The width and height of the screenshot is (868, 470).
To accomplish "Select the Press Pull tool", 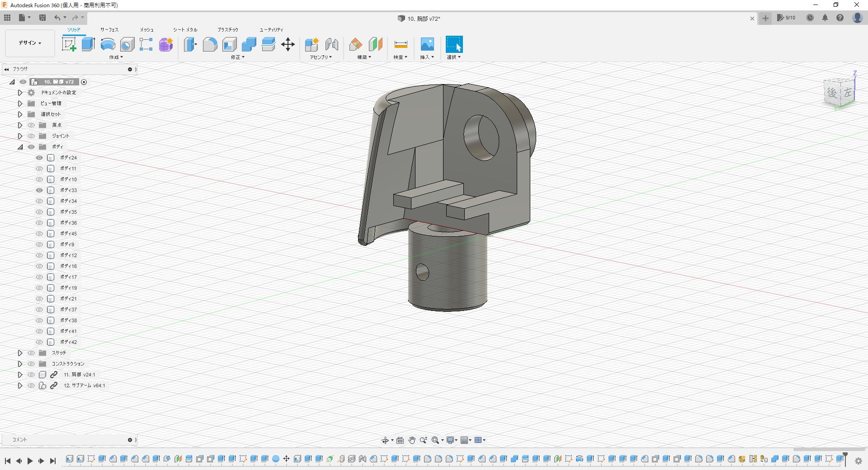I will tap(190, 44).
